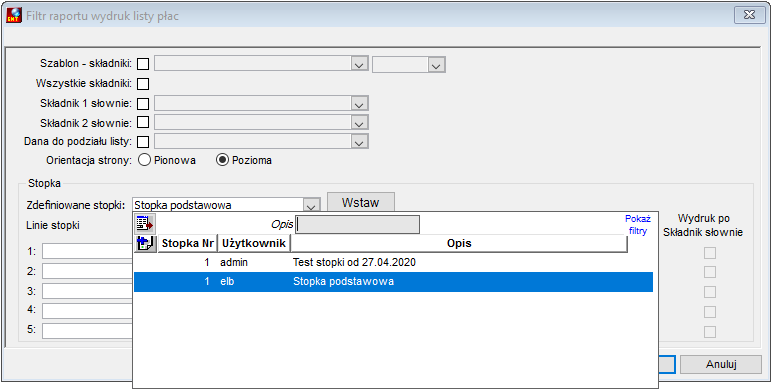
Task: Tick Wydruk po Składnik słownie checkbox for line 1
Action: pos(709,253)
